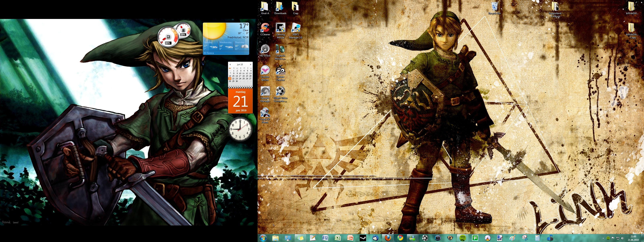Image resolution: width=644 pixels, height=242 pixels.
Task: Launch PowerPoint from the taskbar
Action: [350, 238]
